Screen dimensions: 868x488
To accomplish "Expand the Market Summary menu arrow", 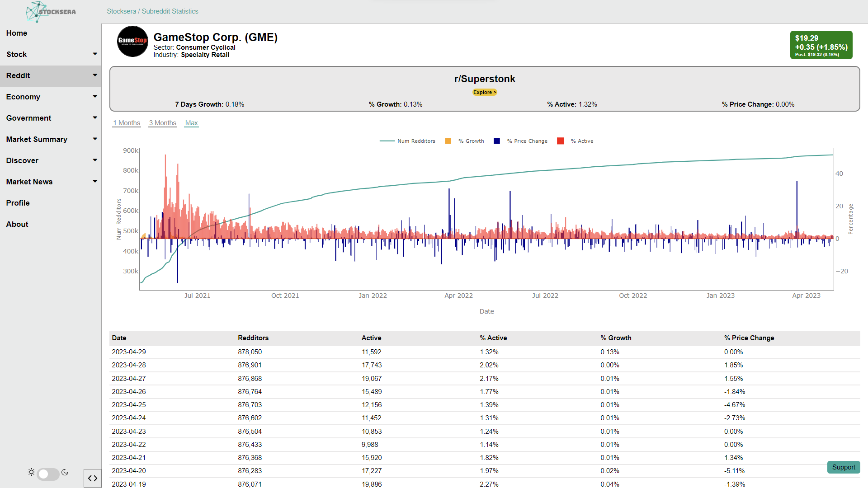I will point(94,139).
